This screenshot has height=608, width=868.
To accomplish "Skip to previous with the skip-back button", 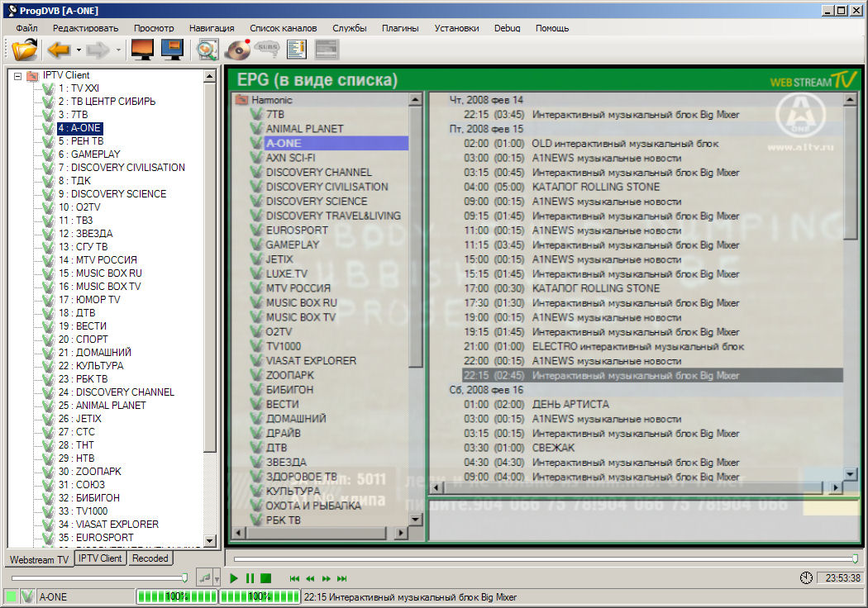I will [294, 579].
